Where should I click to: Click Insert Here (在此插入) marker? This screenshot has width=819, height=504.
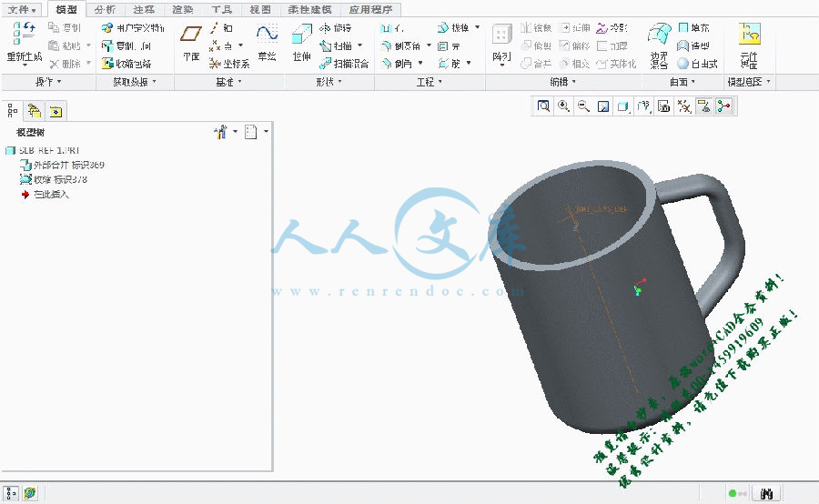tap(45, 195)
